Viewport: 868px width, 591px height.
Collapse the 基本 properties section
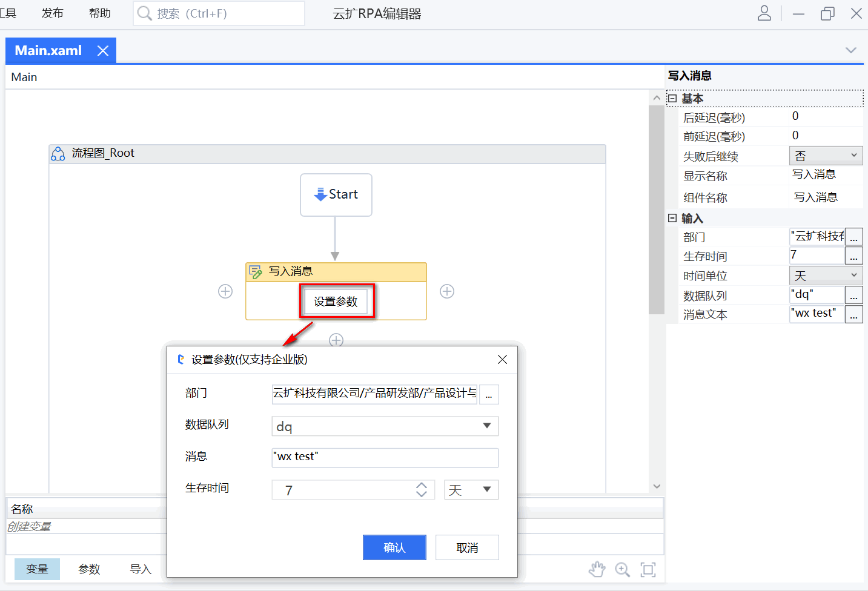pos(672,98)
